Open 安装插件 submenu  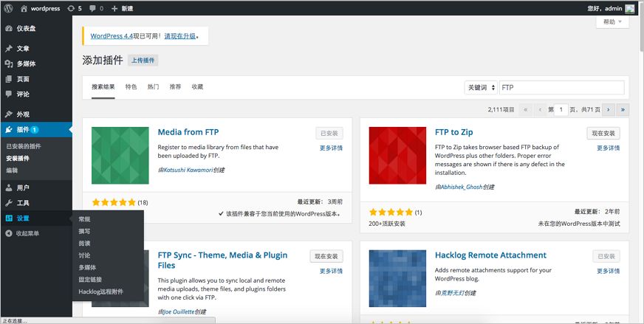pos(18,158)
